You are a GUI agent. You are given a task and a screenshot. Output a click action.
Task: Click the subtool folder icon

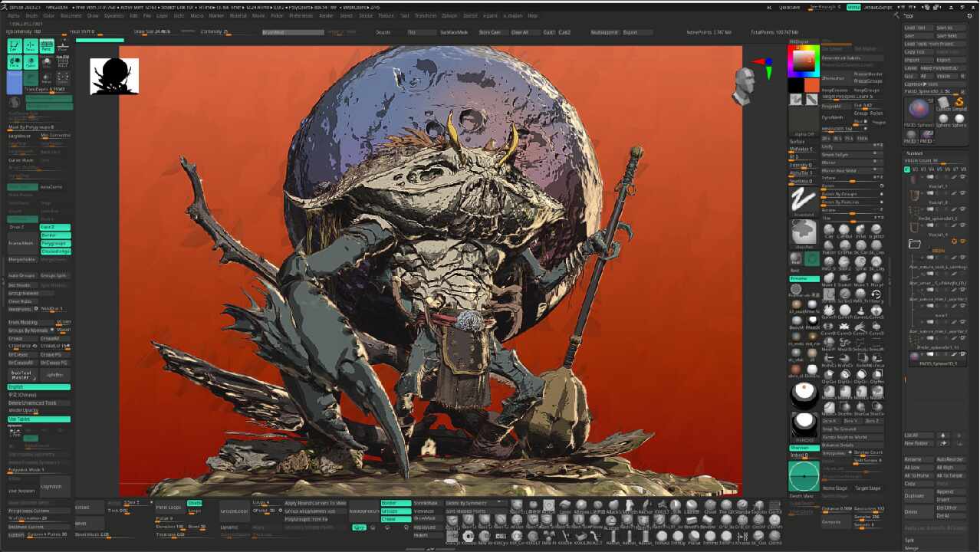(x=914, y=244)
